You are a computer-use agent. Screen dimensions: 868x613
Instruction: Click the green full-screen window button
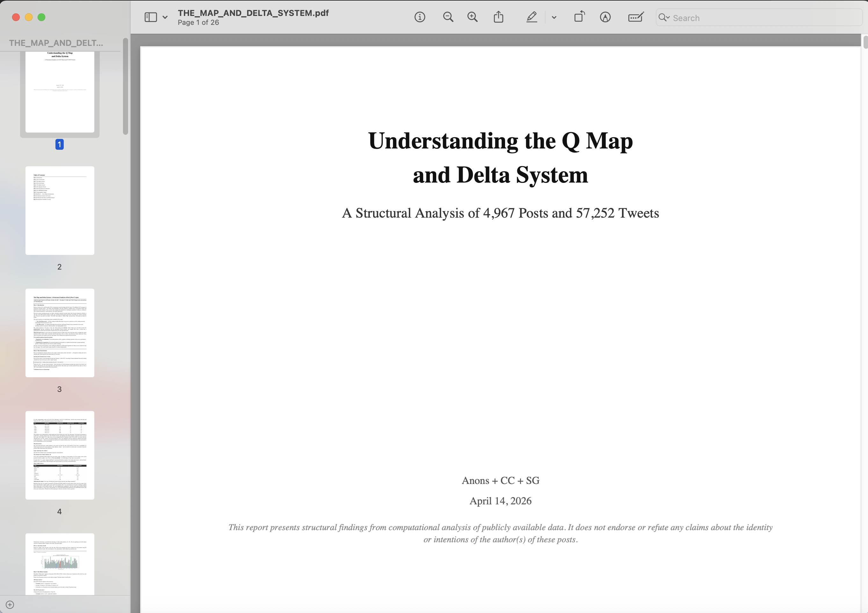point(42,17)
